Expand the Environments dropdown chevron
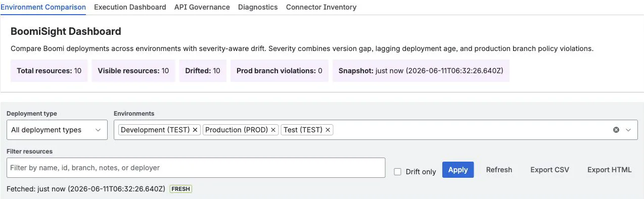Viewport: 644px width, 199px height. point(628,130)
